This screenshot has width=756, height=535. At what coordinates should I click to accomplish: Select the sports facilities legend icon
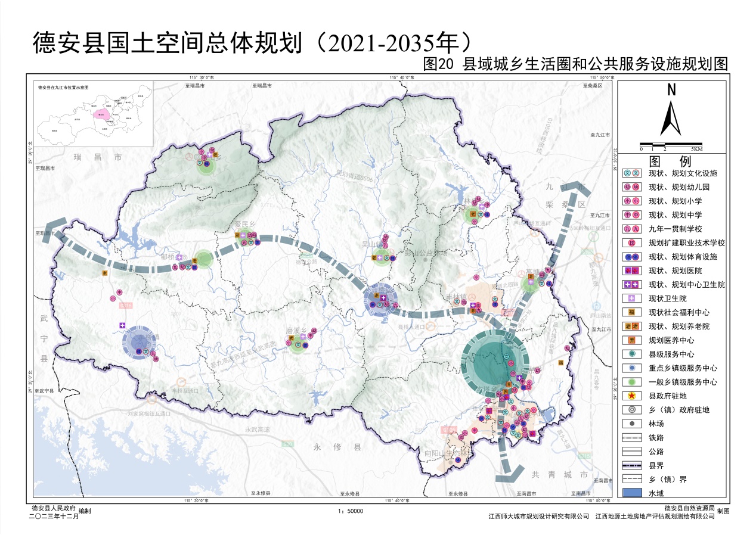coord(631,257)
